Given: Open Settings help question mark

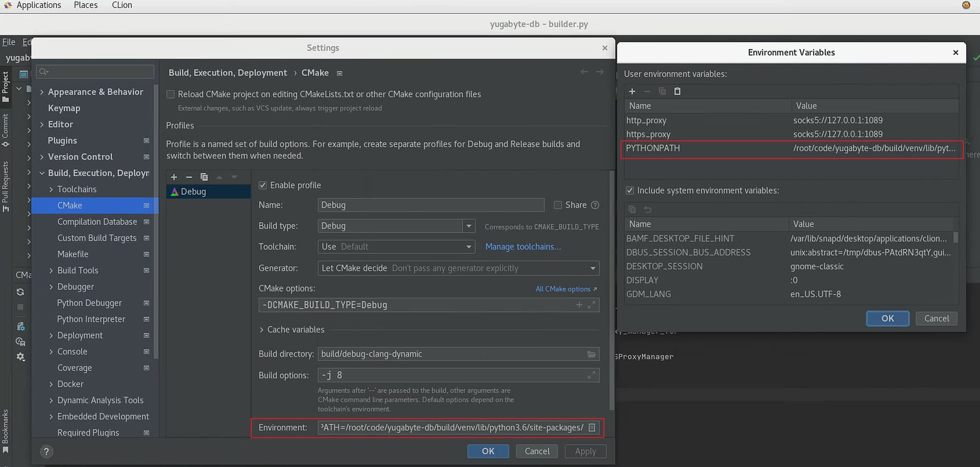Looking at the screenshot, I should click(46, 452).
